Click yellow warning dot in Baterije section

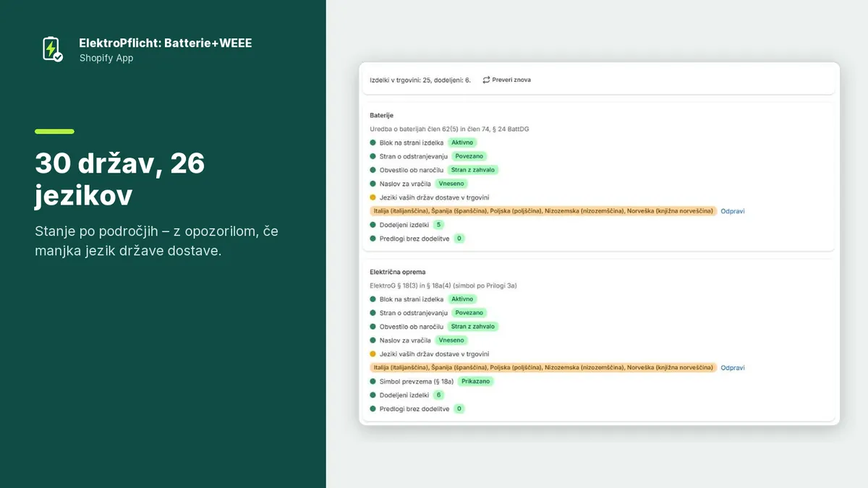pyautogui.click(x=373, y=197)
